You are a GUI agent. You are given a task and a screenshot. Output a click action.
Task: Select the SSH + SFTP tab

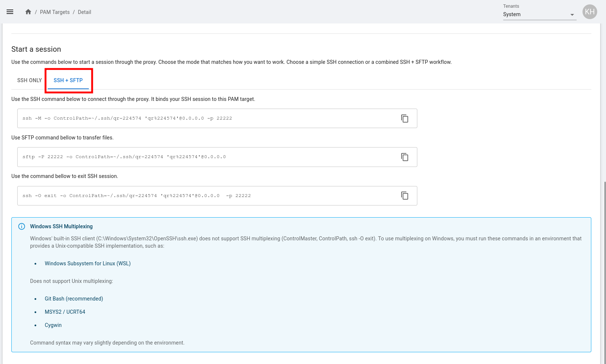[68, 80]
